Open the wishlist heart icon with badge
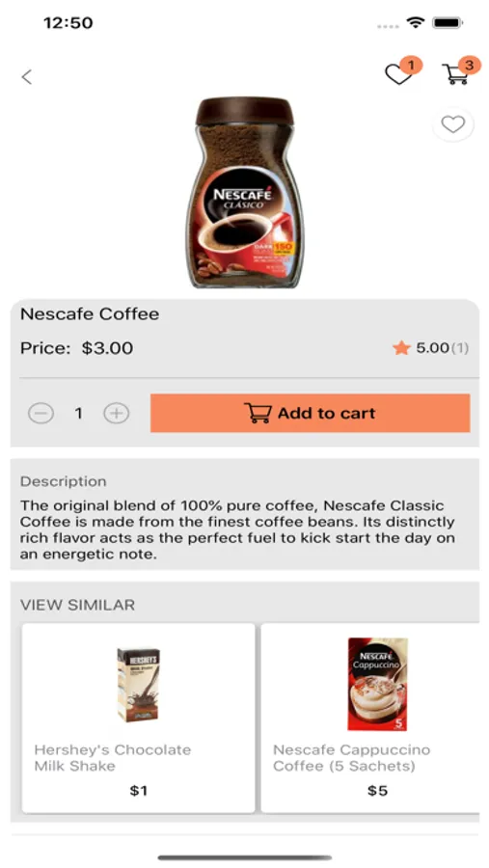This screenshot has width=489, height=868. pyautogui.click(x=398, y=74)
